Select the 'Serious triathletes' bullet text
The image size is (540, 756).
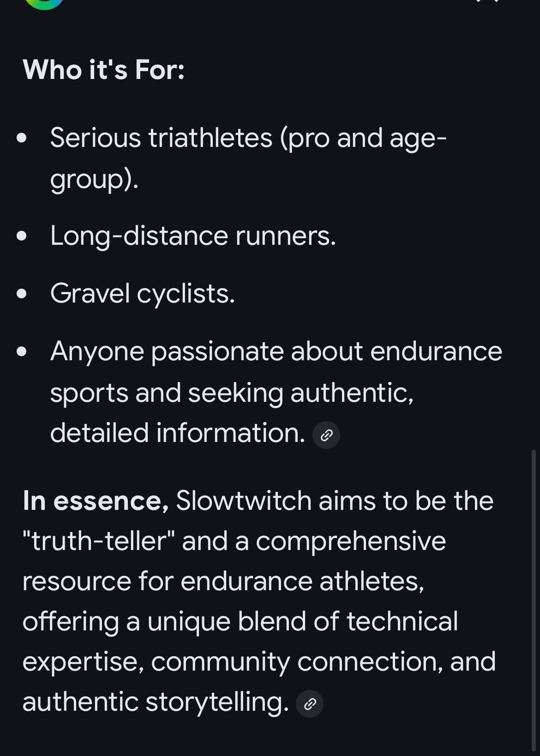coord(162,138)
